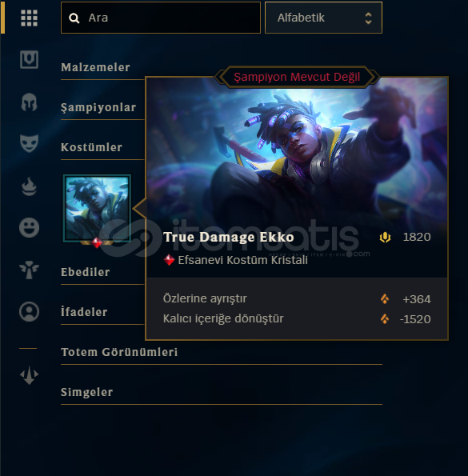Screen dimensions: 468x476
Task: Click the sort dropdown up-down arrows
Action: point(368,18)
